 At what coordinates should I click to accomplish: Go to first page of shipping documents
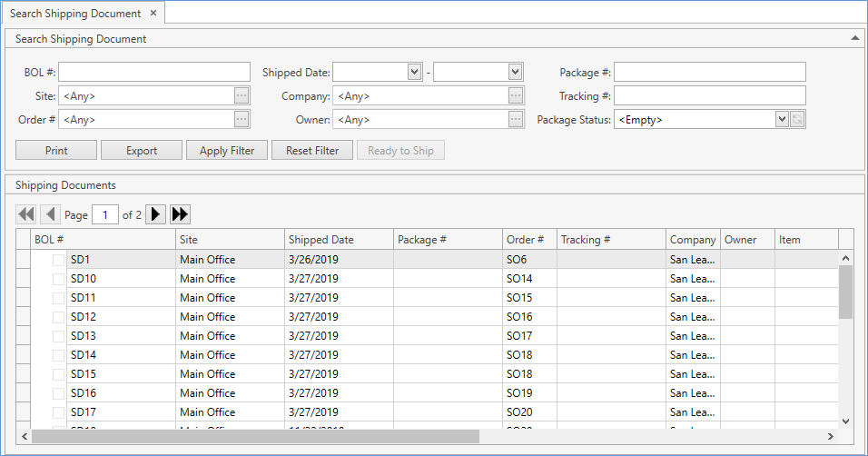(26, 214)
